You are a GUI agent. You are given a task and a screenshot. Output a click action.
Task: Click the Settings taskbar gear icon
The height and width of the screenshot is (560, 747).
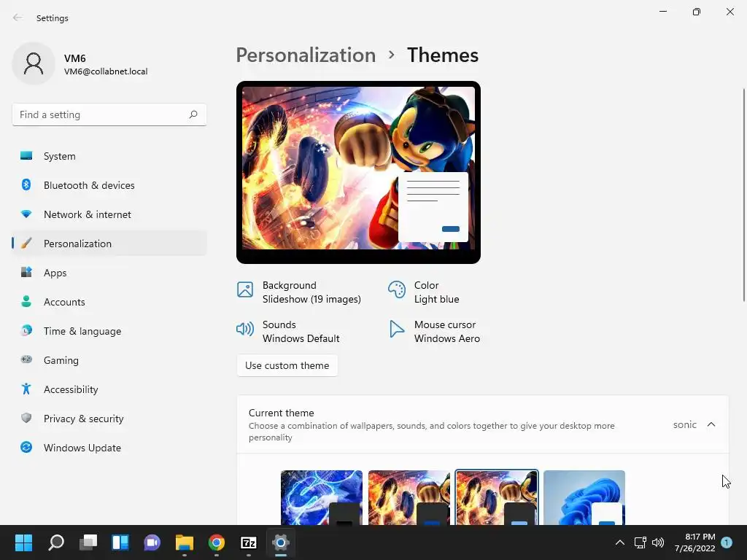(x=281, y=542)
